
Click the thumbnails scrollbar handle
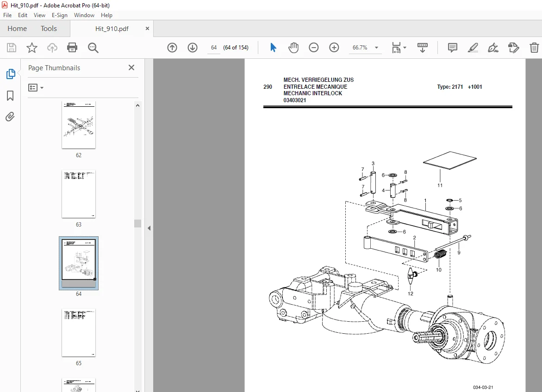(137, 223)
